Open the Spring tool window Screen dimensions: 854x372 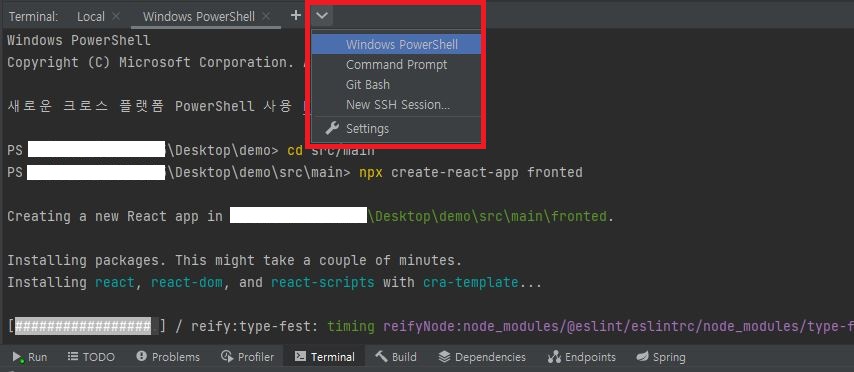[x=661, y=357]
